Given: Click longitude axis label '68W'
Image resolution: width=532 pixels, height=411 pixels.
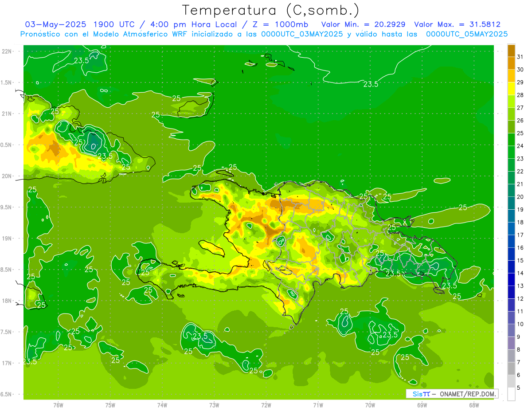Looking at the screenshot, I should pyautogui.click(x=474, y=405).
